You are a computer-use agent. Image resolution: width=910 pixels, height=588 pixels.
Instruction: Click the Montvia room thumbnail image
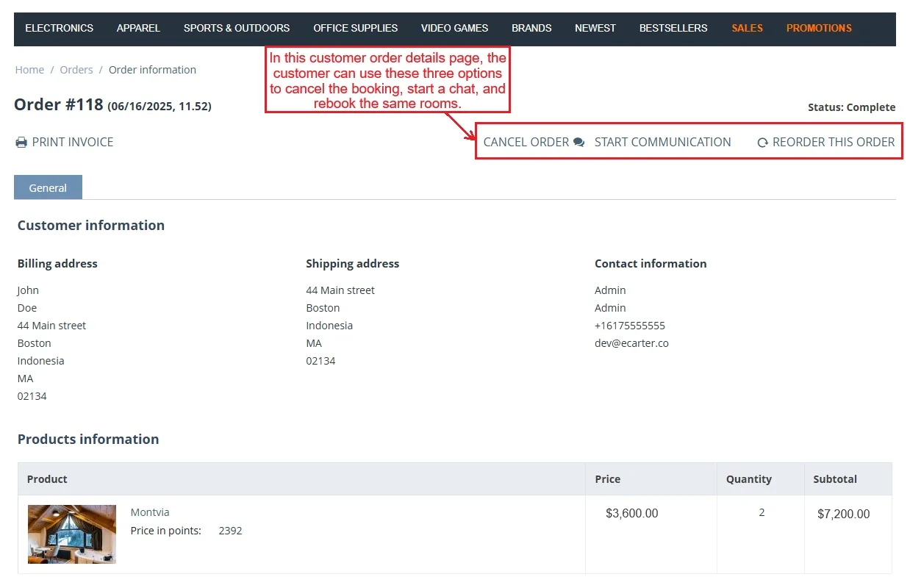pos(72,534)
